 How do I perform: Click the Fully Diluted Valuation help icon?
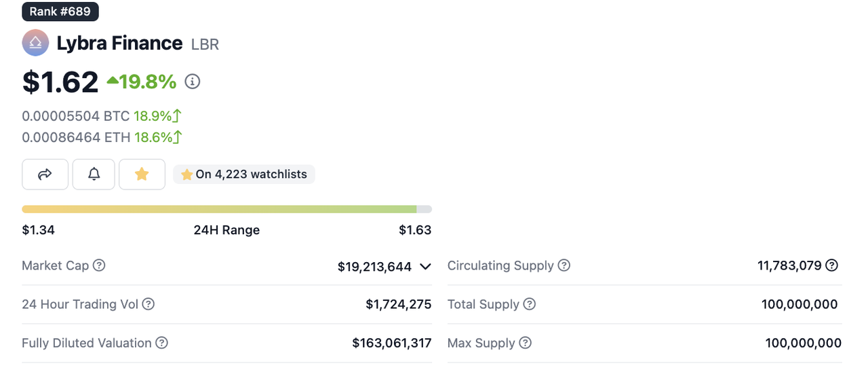(x=161, y=343)
